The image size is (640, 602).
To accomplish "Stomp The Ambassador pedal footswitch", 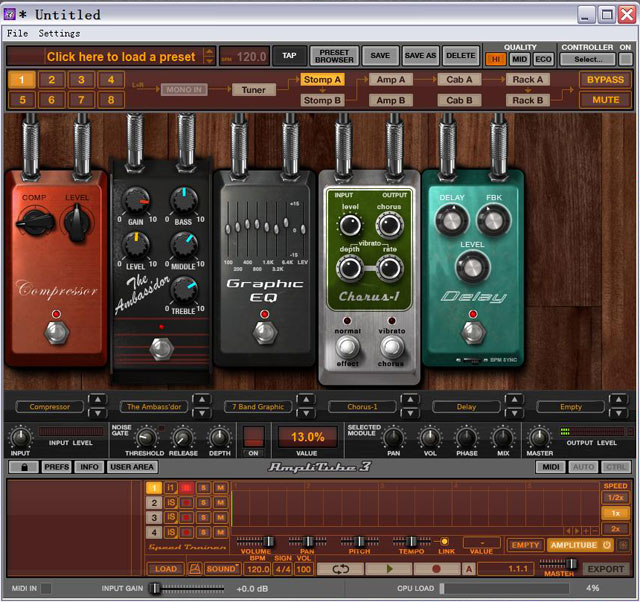I will coord(161,349).
